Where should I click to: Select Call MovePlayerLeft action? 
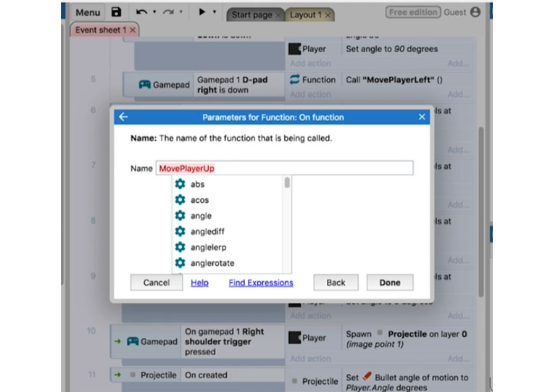(x=394, y=80)
